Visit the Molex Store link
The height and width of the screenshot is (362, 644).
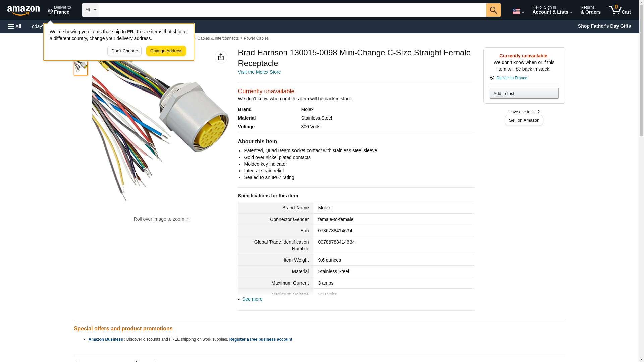259,72
